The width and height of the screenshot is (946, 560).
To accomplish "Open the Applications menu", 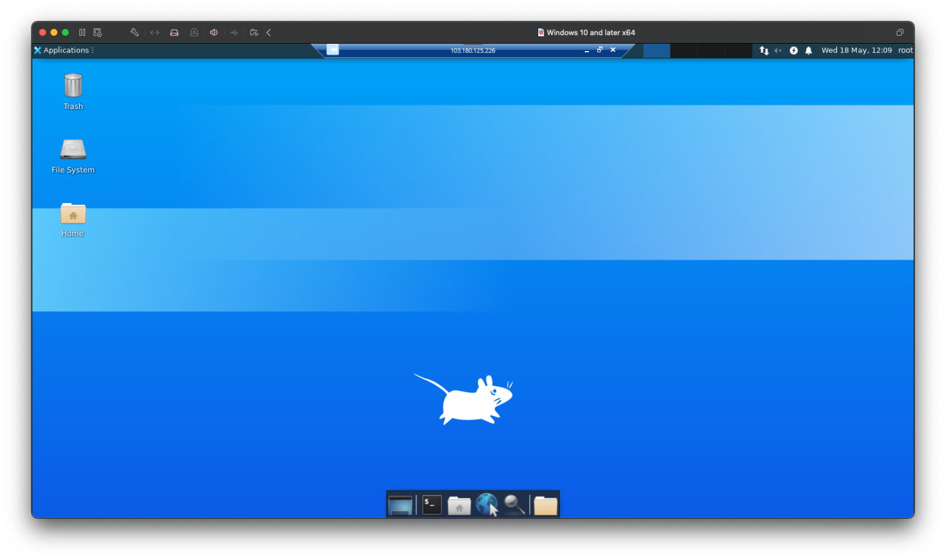I will tap(64, 50).
